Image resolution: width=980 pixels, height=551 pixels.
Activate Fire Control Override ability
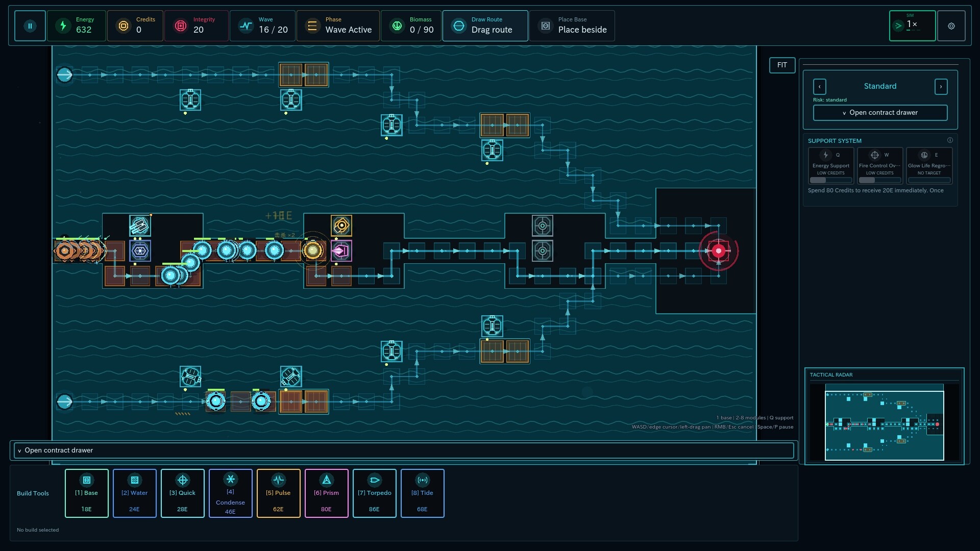[x=880, y=165]
